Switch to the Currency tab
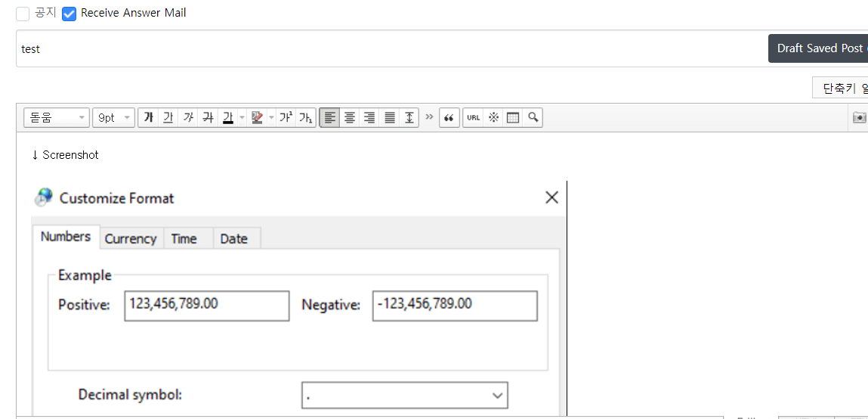Viewport: 868px width, 419px height. (x=131, y=239)
